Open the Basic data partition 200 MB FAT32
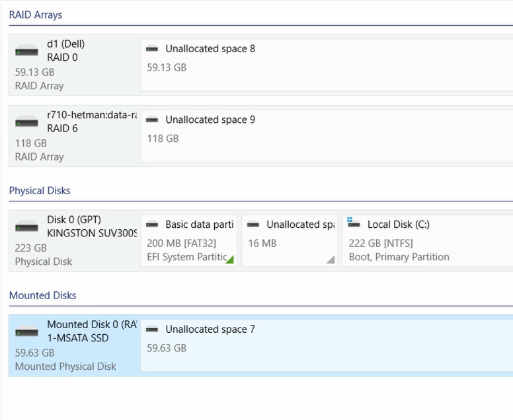The image size is (513, 420). pyautogui.click(x=189, y=240)
